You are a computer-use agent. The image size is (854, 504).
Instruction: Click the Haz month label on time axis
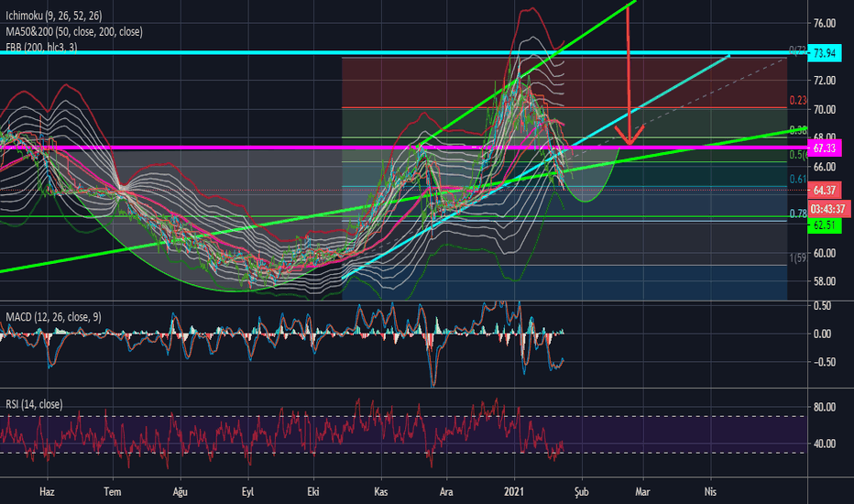pyautogui.click(x=47, y=491)
